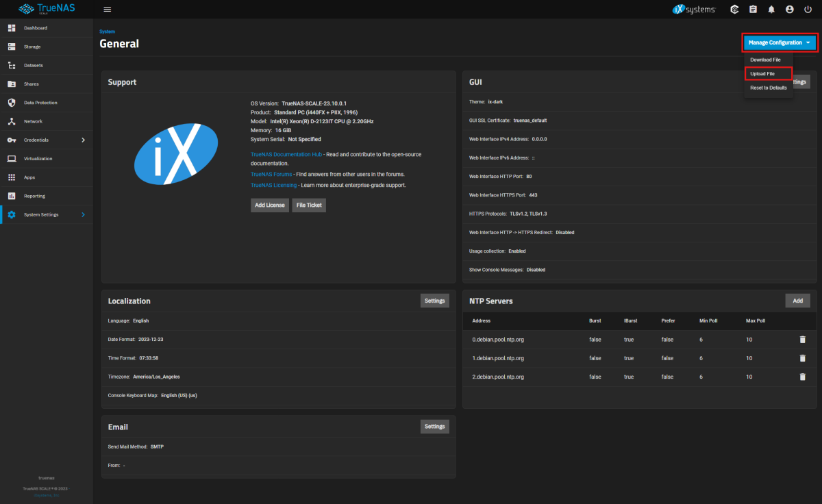Screen dimensions: 822x504
Task: Open the Network icon in sidebar
Action: [x=11, y=121]
